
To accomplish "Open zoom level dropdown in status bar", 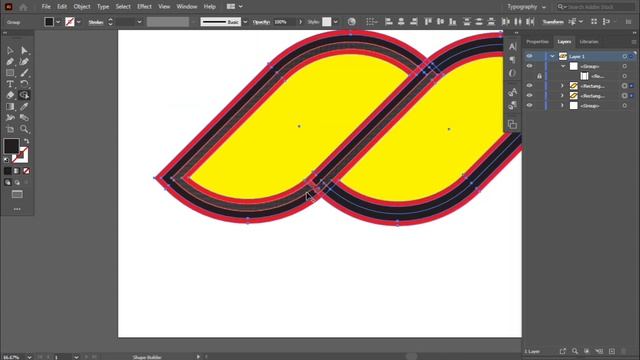I will [x=29, y=357].
